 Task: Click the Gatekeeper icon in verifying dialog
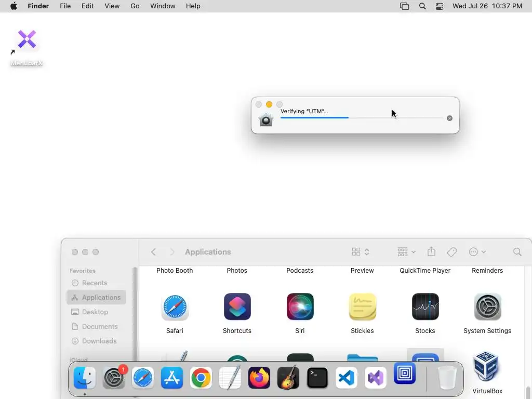[x=265, y=120]
